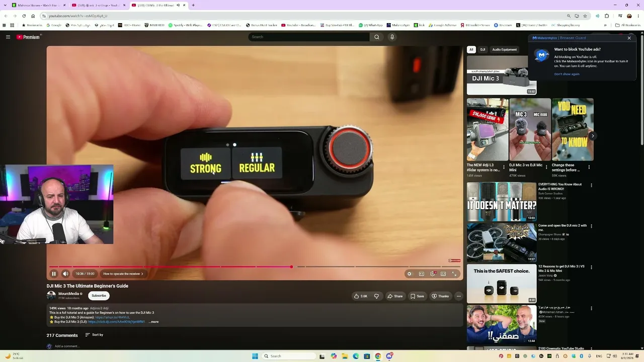Close the Malwarebytes Browser Guard popup
The image size is (644, 362).
(x=629, y=38)
